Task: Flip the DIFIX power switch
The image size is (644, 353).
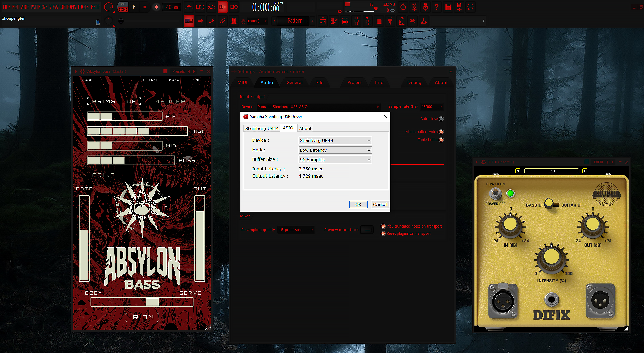Action: [x=496, y=194]
